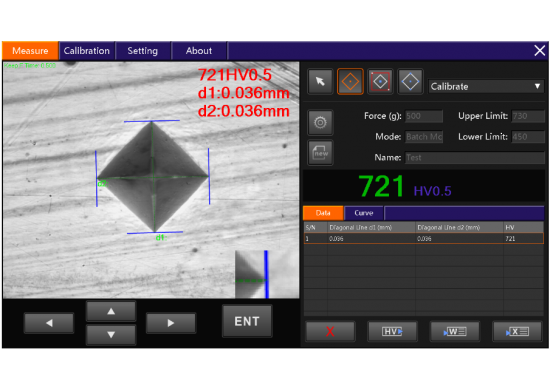Image resolution: width=550 pixels, height=390 pixels.
Task: Select the arrow pointer tool
Action: point(320,82)
